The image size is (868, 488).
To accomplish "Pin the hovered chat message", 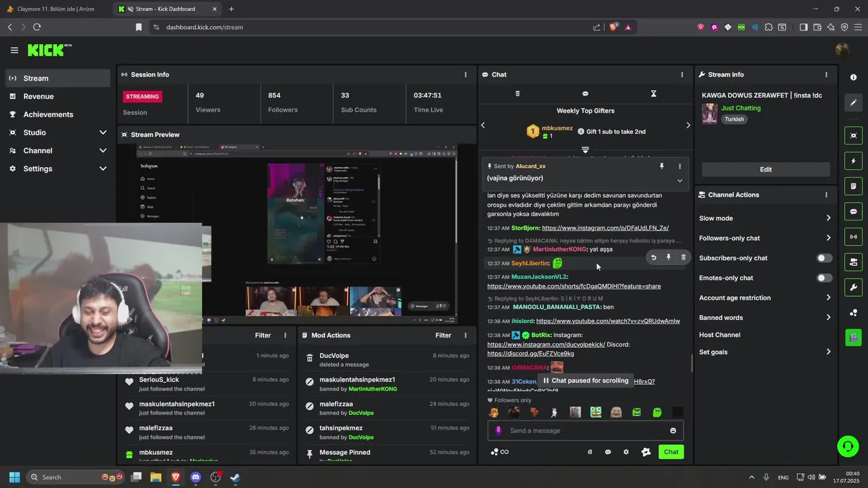I will (669, 258).
